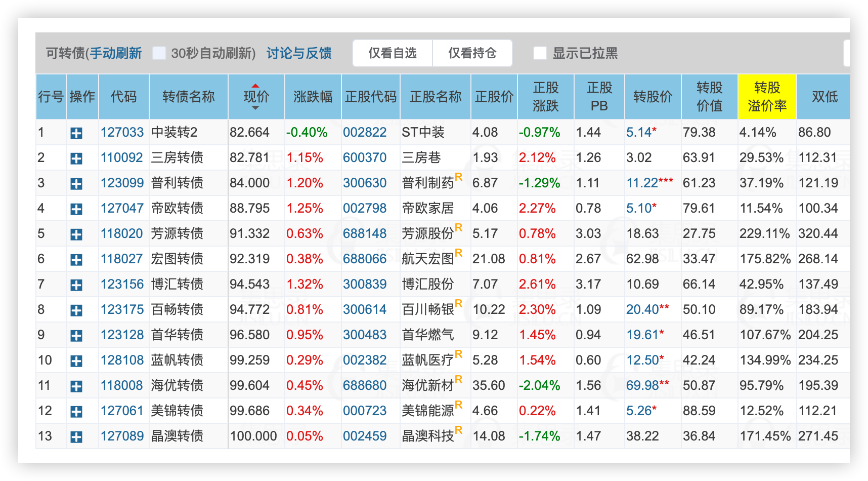The width and height of the screenshot is (868, 481).
Task: Click the plus icon for 首华转债 row
Action: 76,336
